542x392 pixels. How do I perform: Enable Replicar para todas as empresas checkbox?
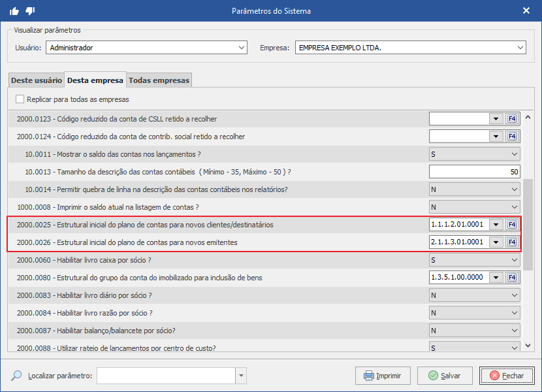tap(20, 99)
